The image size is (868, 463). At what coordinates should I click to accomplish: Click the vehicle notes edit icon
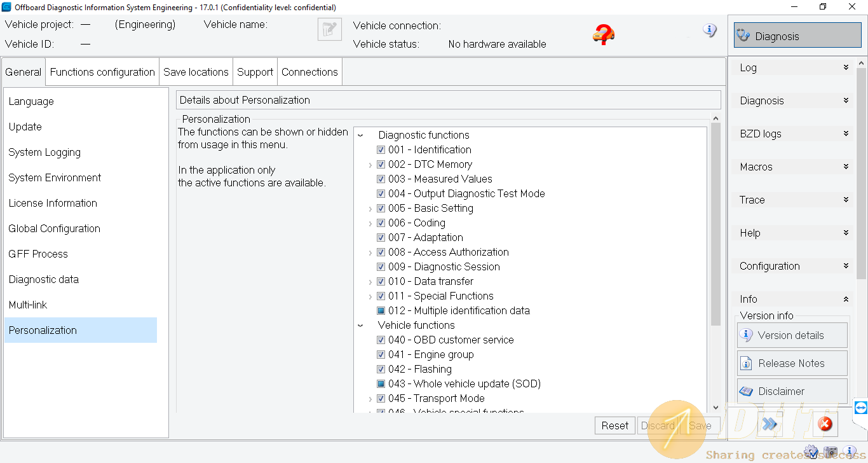coord(330,30)
